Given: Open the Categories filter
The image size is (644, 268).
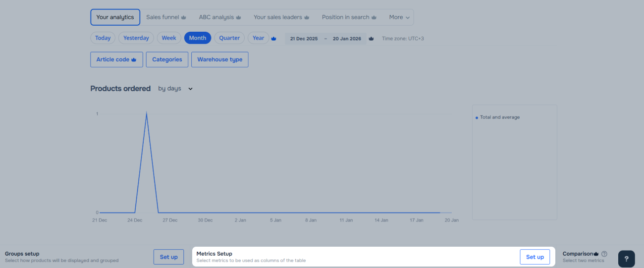Looking at the screenshot, I should point(167,59).
